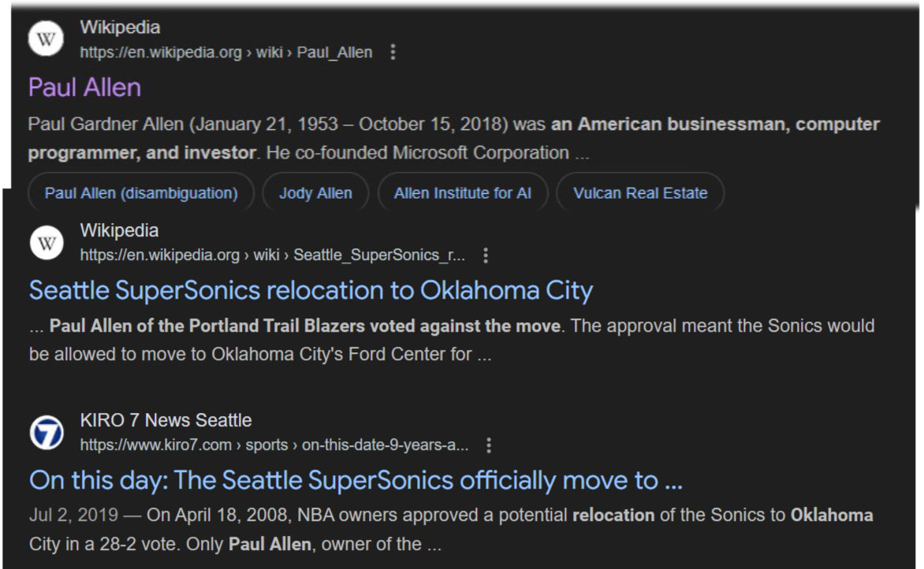
Task: Click the KIRO 7 logo icon
Action: (47, 433)
